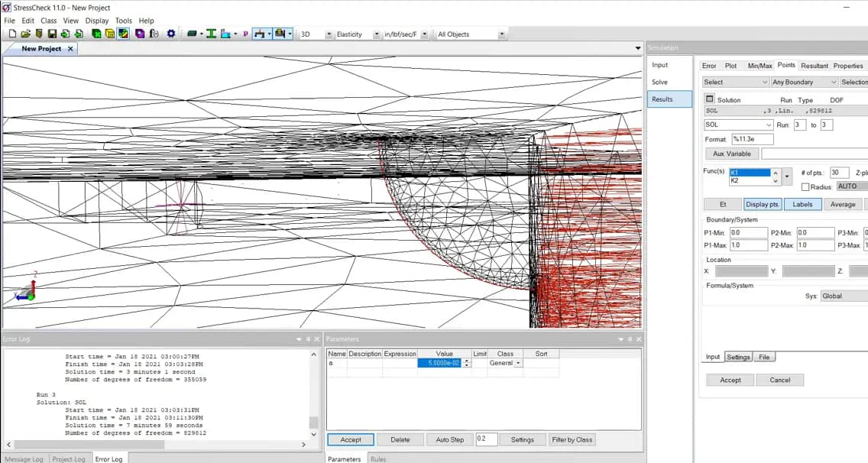Click the green mesh cube icon
Screen dimensions: 868x463
[x=96, y=34]
